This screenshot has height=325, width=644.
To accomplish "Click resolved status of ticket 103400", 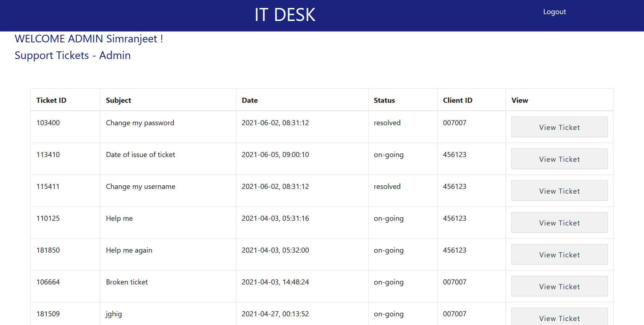I will (x=387, y=123).
